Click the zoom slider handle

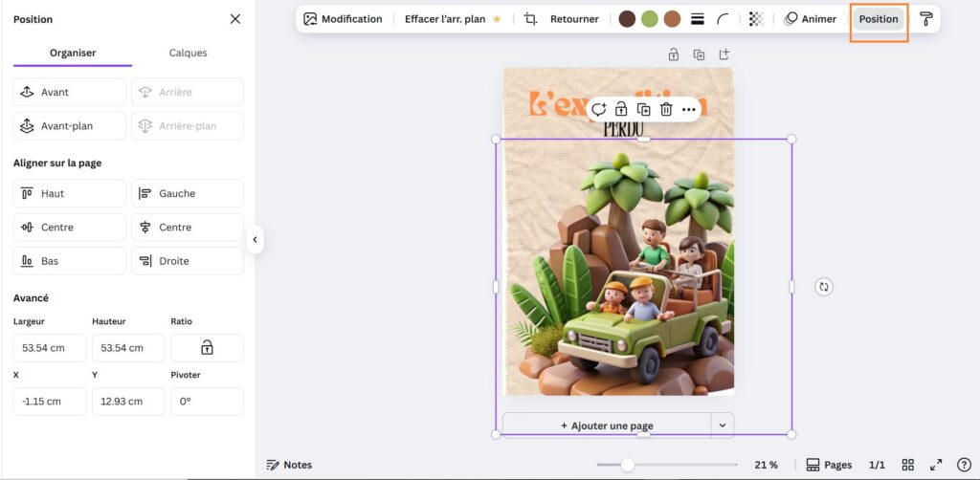coord(628,465)
